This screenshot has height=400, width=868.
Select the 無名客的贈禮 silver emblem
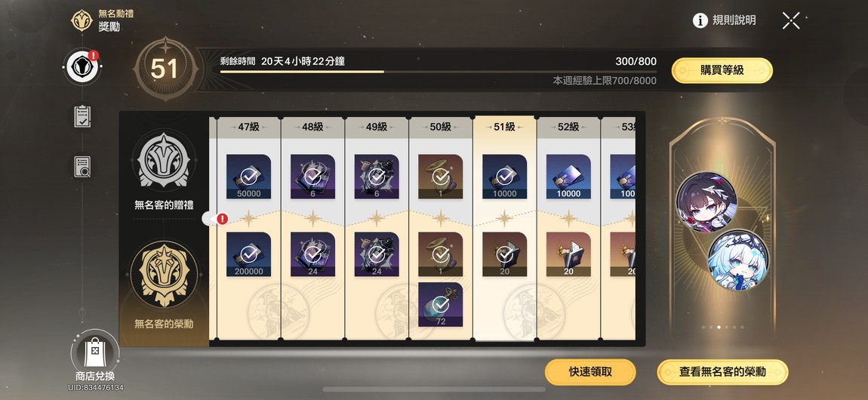click(164, 161)
